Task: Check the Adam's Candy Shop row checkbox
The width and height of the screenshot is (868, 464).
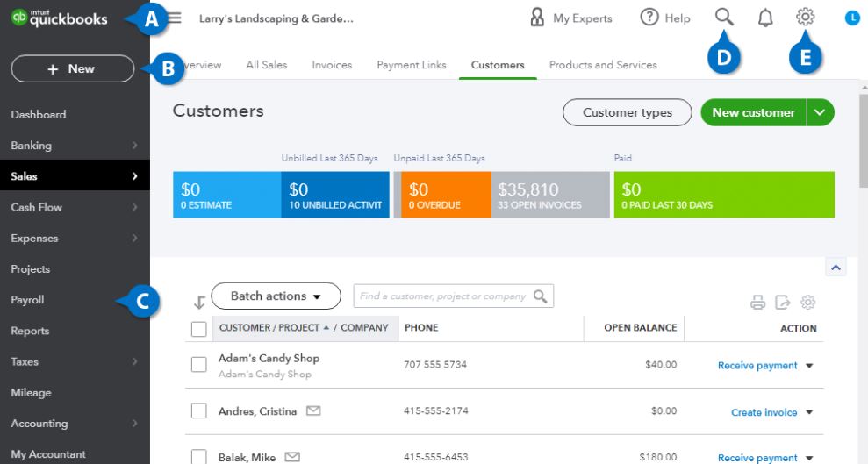Action: pos(198,365)
